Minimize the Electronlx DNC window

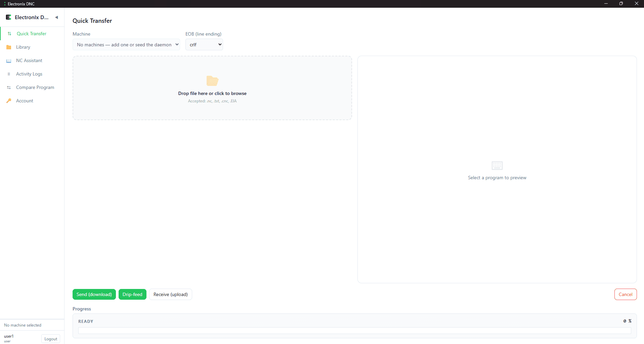(606, 4)
